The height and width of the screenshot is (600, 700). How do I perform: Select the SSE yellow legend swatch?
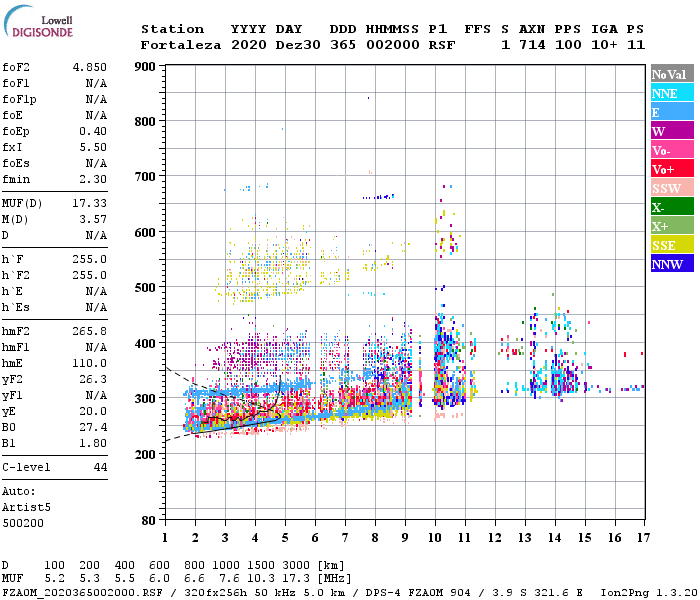672,245
